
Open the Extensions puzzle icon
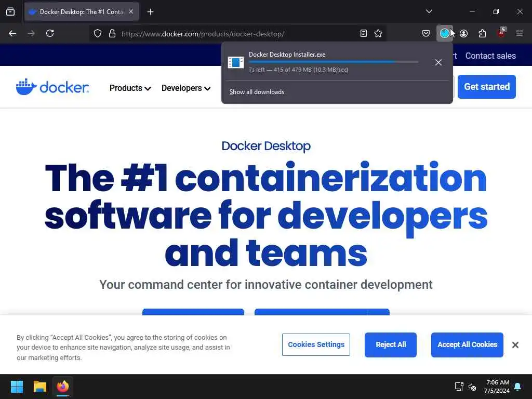pyautogui.click(x=482, y=33)
